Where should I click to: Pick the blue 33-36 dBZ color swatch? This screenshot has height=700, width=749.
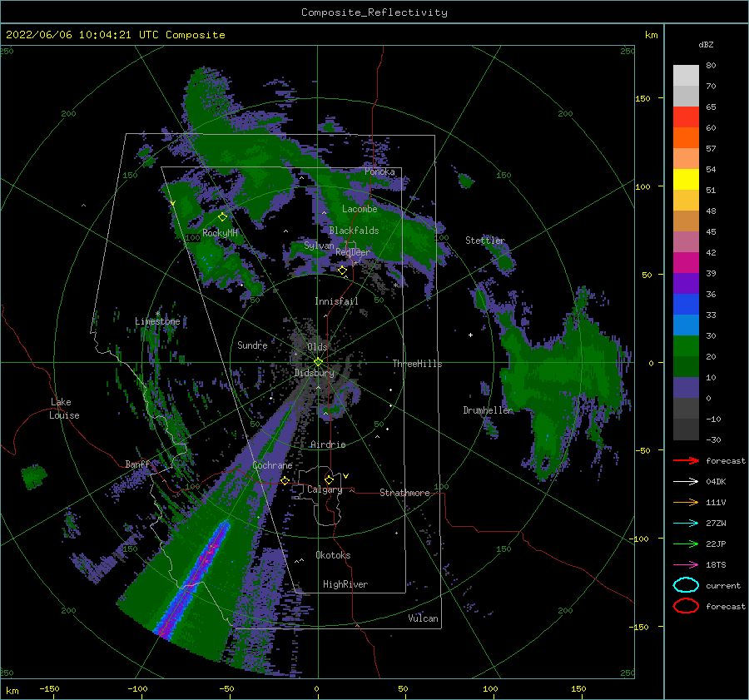pyautogui.click(x=686, y=305)
